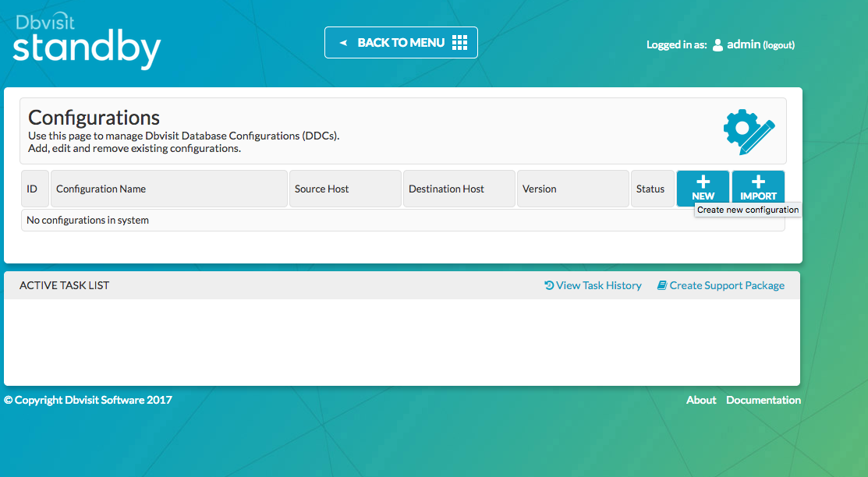Image resolution: width=868 pixels, height=477 pixels.
Task: Open the Documentation footer link
Action: coord(763,400)
